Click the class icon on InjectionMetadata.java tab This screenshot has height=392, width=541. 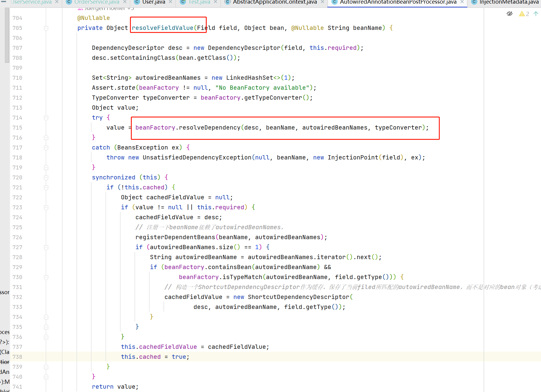(x=474, y=2)
